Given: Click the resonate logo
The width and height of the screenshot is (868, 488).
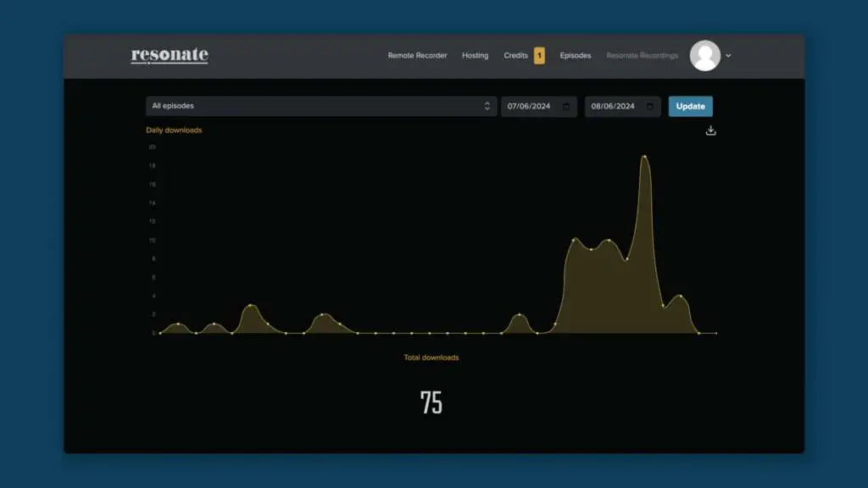Looking at the screenshot, I should coord(170,56).
